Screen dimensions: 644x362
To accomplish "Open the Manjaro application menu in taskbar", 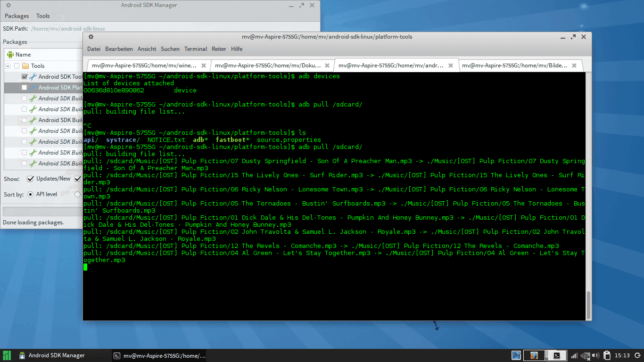I will click(7, 355).
